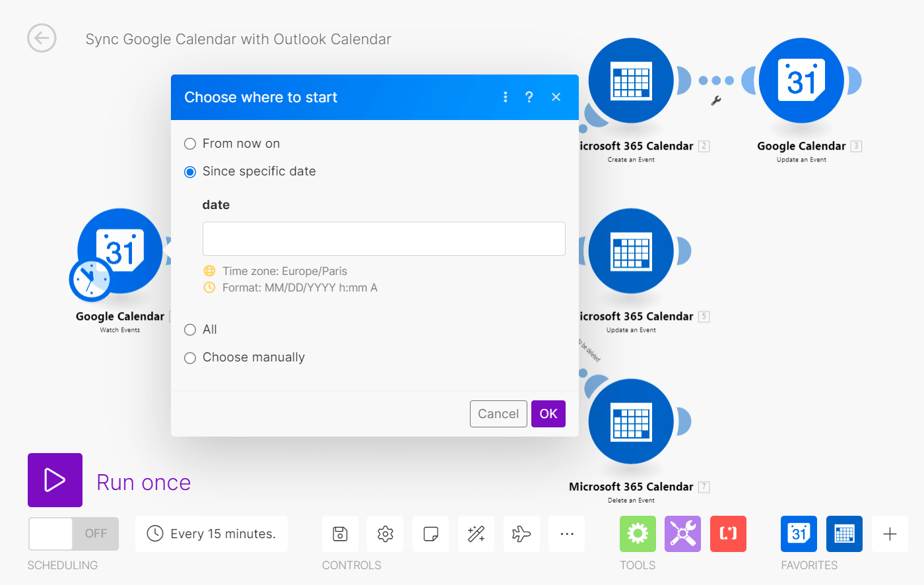Select the "Choose manually" radio option
The image size is (924, 585).
tap(190, 358)
